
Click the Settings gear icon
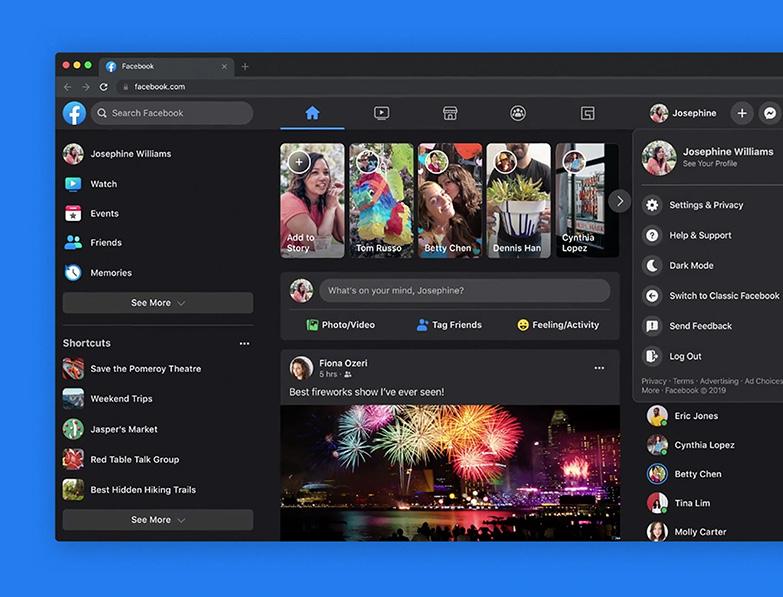click(x=652, y=205)
